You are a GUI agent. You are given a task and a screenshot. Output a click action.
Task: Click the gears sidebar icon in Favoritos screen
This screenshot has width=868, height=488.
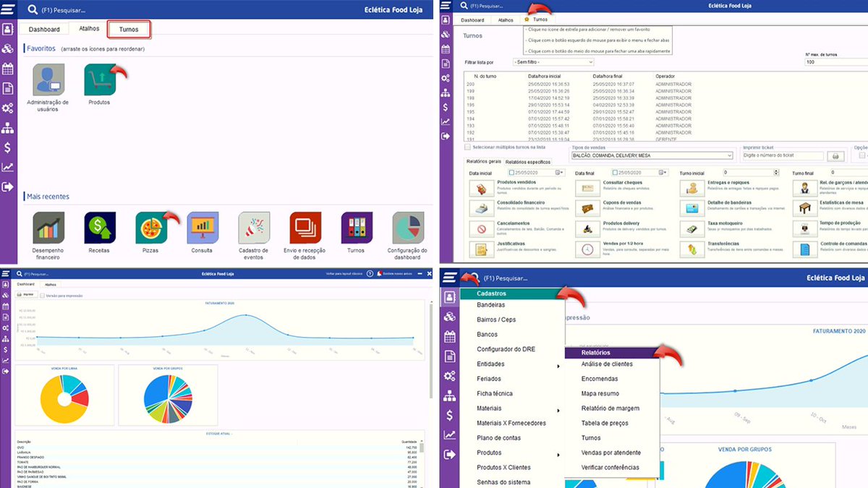point(7,108)
